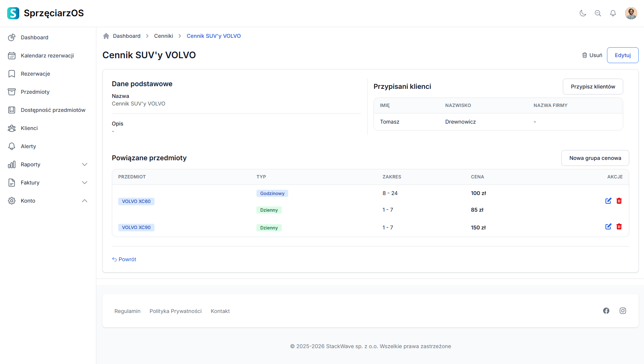644x364 pixels.
Task: Delete the VOLVO XC90 price group
Action: pyautogui.click(x=619, y=226)
